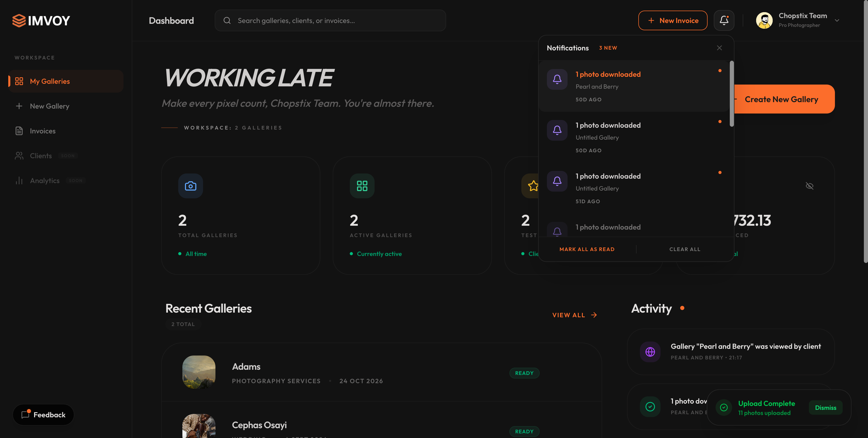Select New Gallery in sidebar
Screen dimensions: 868x438
point(66,106)
